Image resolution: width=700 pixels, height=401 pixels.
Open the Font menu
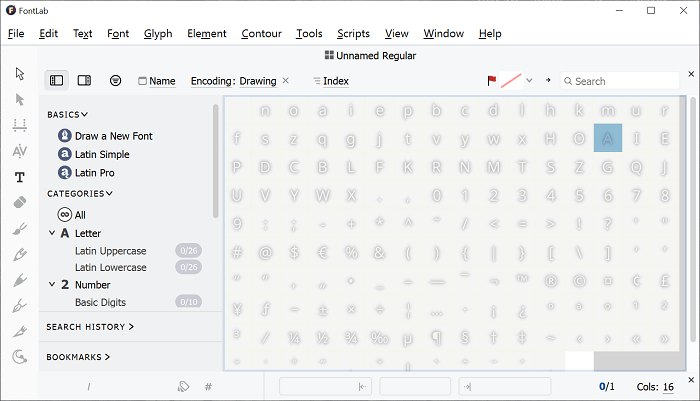click(x=118, y=33)
